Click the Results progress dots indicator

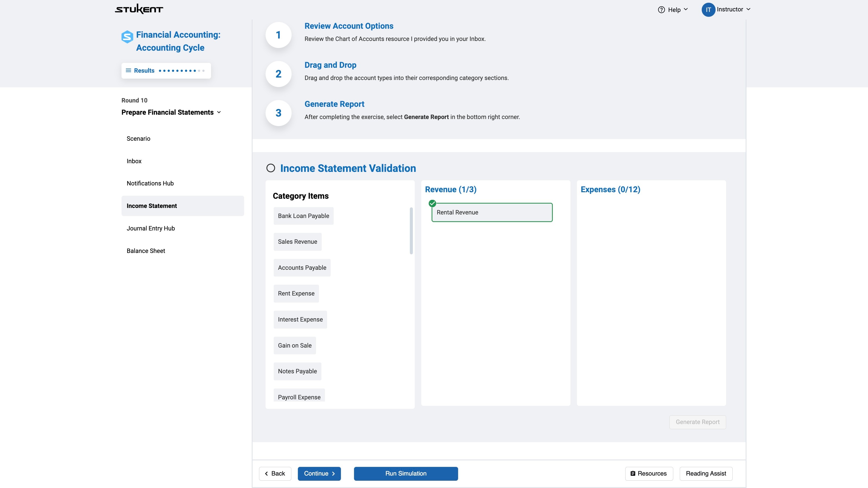point(182,71)
